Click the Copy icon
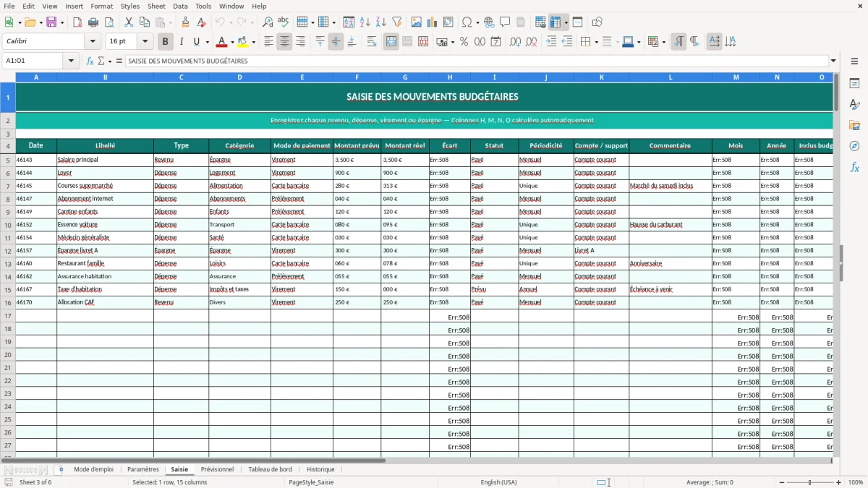The height and width of the screenshot is (488, 868). pos(145,22)
